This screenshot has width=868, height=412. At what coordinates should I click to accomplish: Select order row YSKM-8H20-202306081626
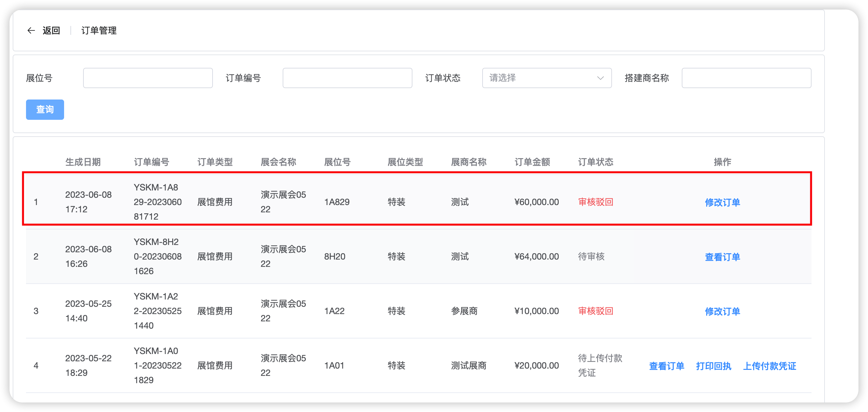[x=418, y=256]
